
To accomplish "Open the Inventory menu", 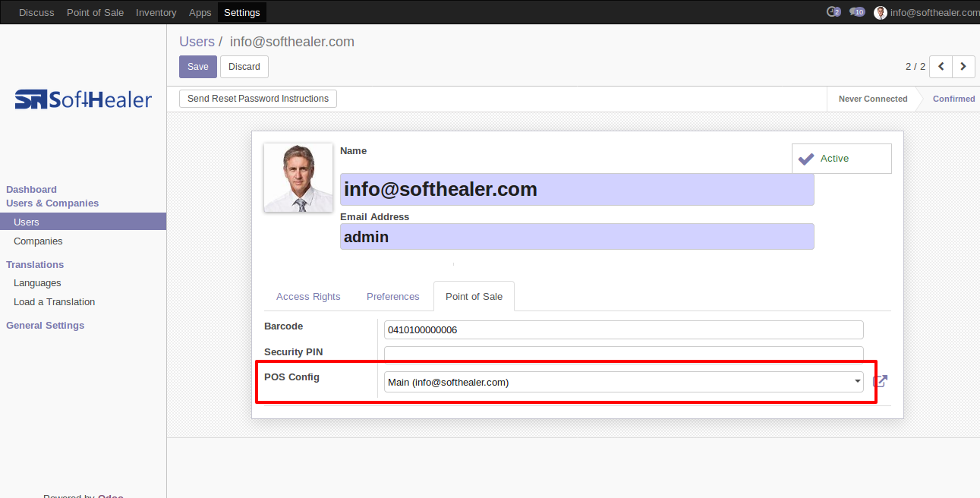I will coord(156,12).
